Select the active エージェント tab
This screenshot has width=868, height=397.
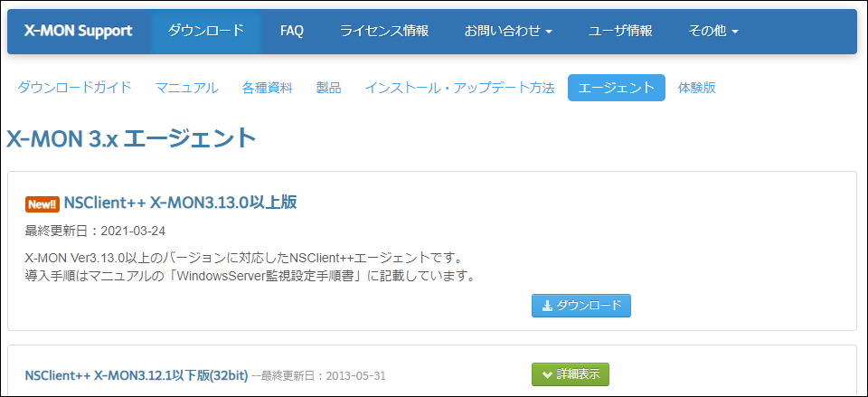(x=616, y=88)
